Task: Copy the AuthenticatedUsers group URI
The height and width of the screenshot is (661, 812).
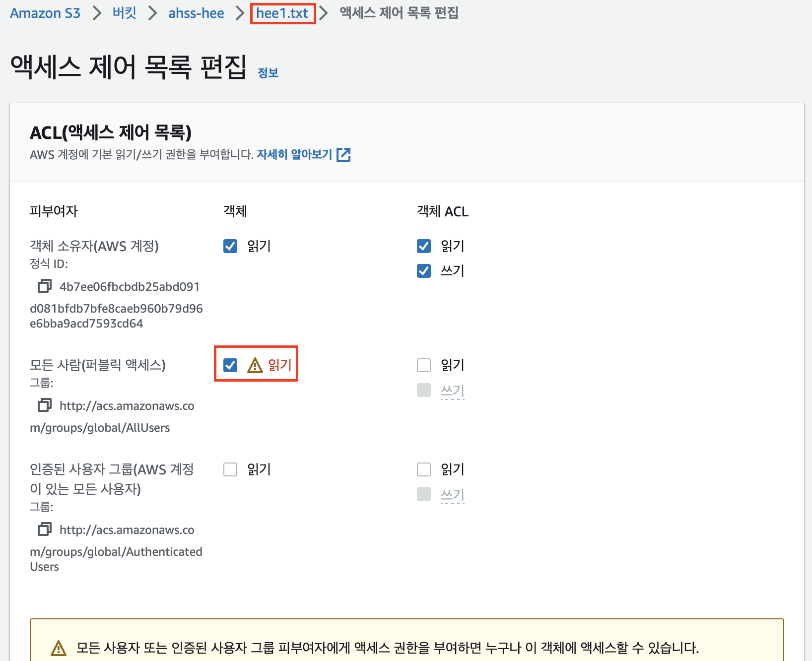Action: pyautogui.click(x=45, y=529)
